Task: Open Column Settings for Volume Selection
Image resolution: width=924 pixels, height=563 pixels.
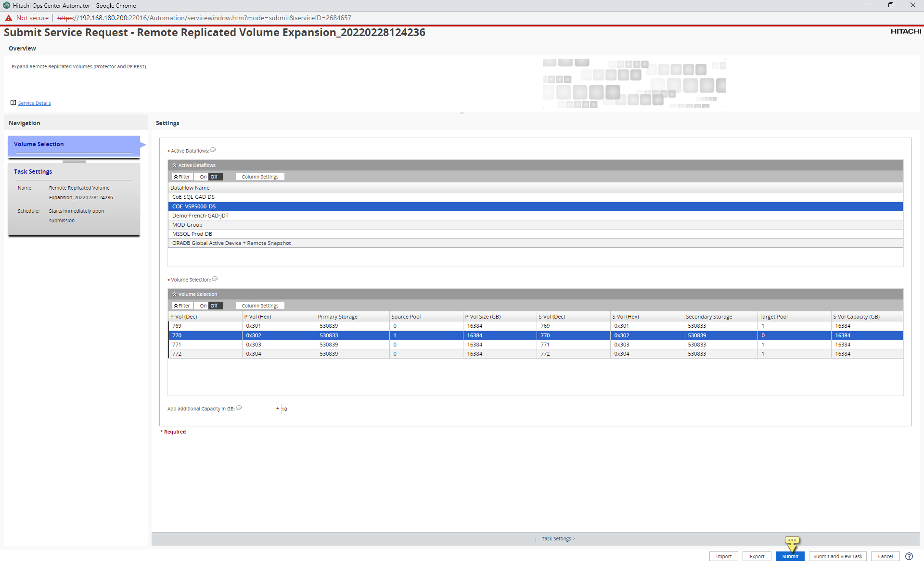Action: pos(259,306)
